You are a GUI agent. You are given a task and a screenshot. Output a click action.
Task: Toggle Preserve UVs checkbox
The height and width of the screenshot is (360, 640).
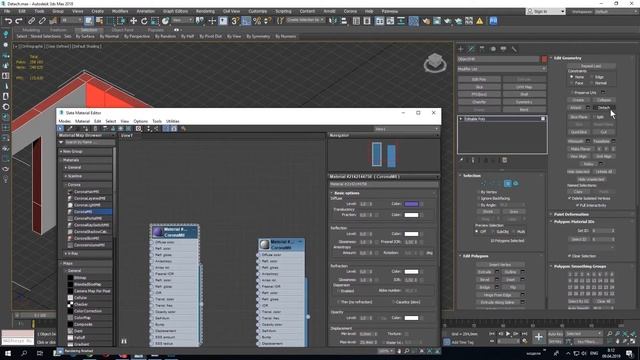[572, 93]
